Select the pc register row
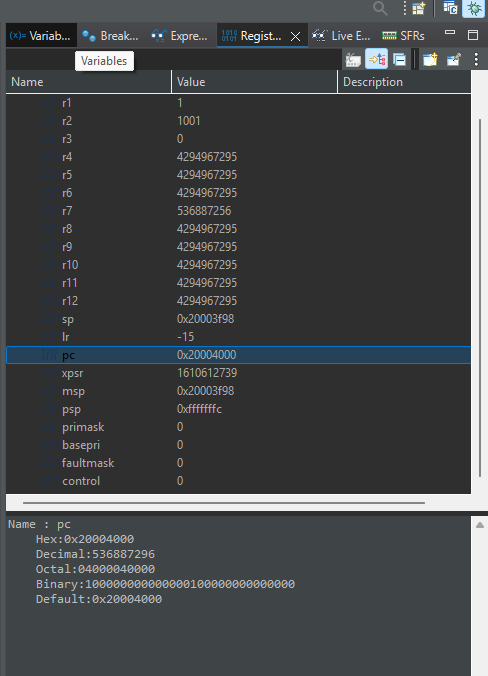The width and height of the screenshot is (488, 676). [238, 355]
